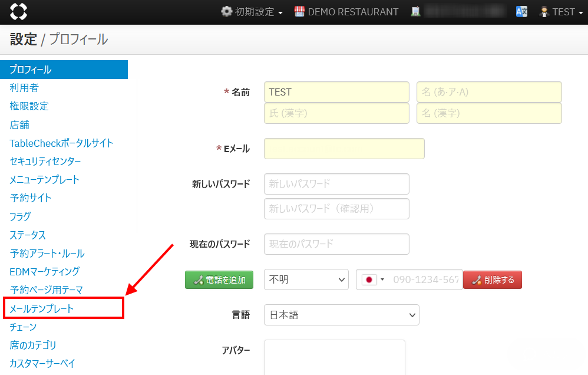Click the Eメール input field

pos(344,149)
